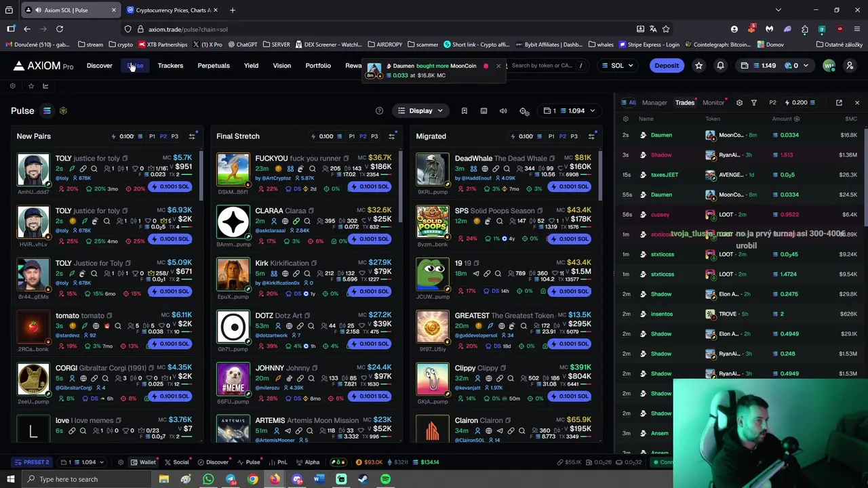Quick buy 0.1001 SOL of FUCKYOU token
868x488 pixels.
370,186
